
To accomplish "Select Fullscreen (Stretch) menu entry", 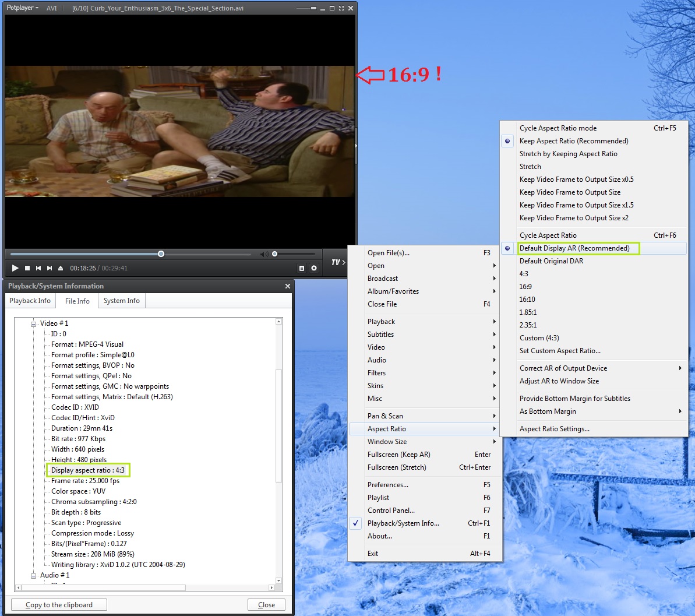I will [425, 467].
